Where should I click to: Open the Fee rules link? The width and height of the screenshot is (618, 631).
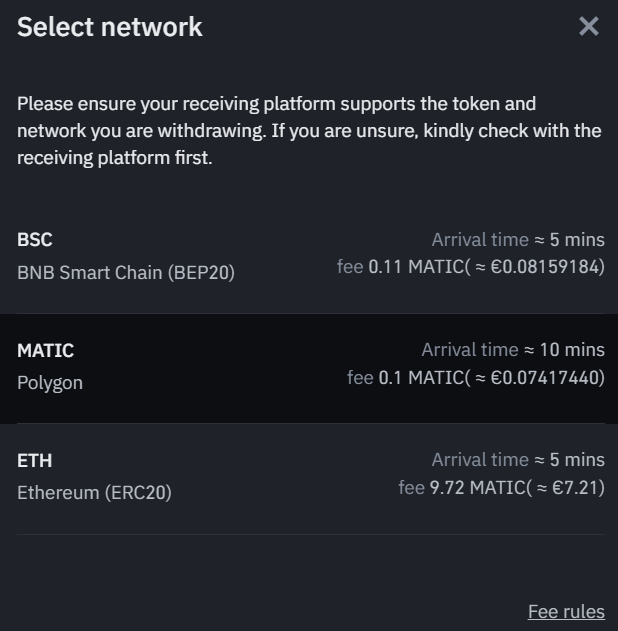click(x=566, y=611)
